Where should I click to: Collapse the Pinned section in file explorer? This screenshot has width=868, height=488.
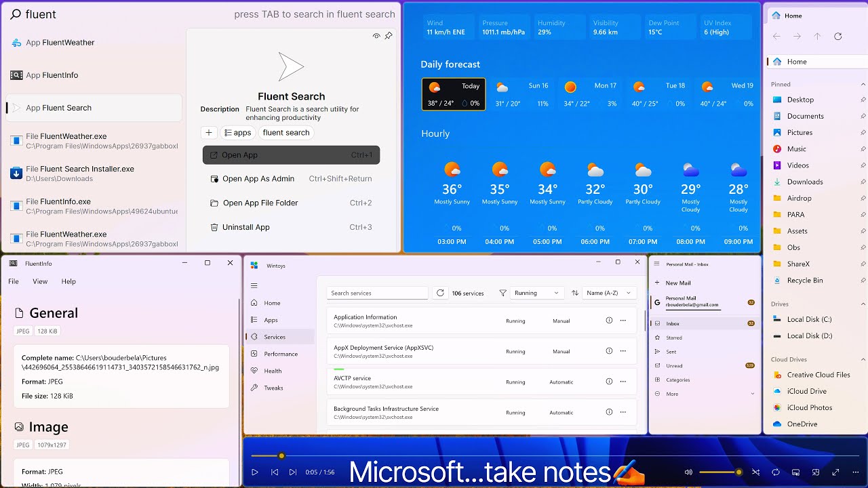pos(863,85)
